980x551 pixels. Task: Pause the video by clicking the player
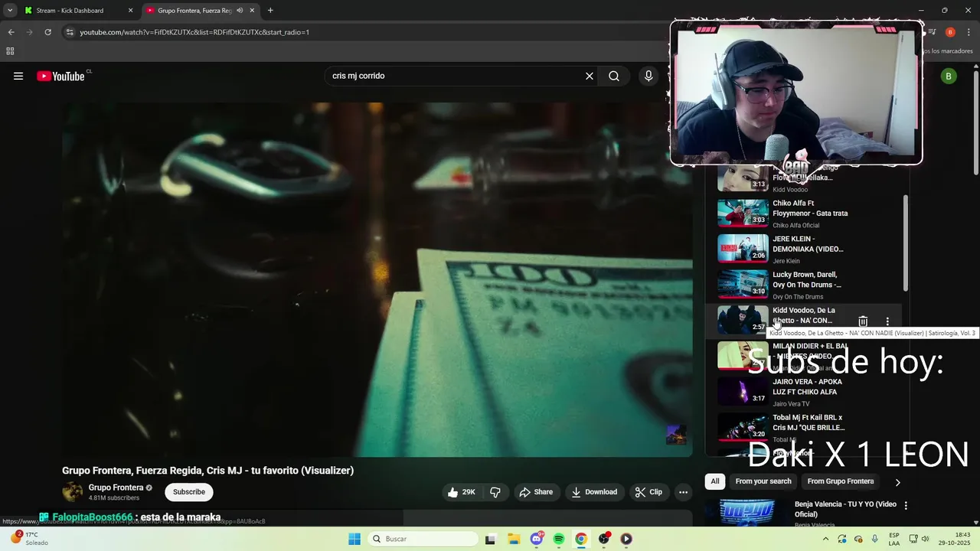[x=377, y=279]
